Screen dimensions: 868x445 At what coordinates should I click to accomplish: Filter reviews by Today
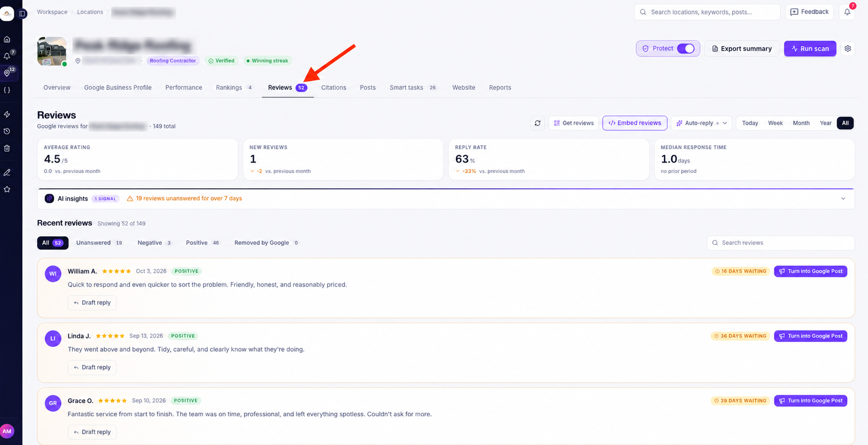point(750,123)
